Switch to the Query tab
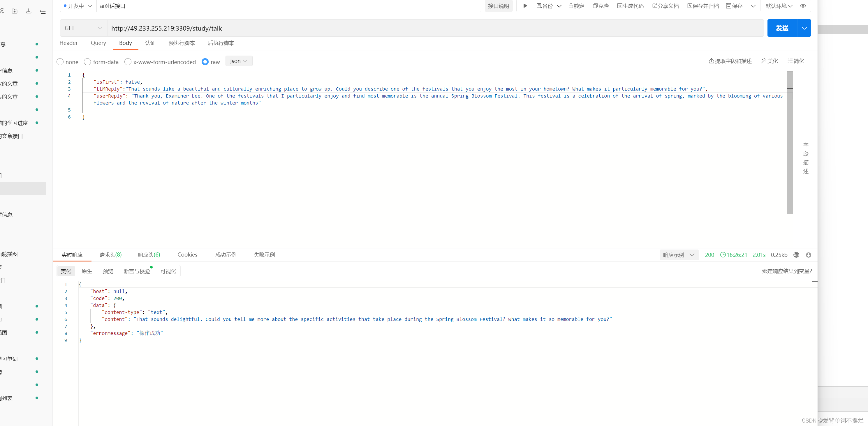868x426 pixels. (98, 43)
